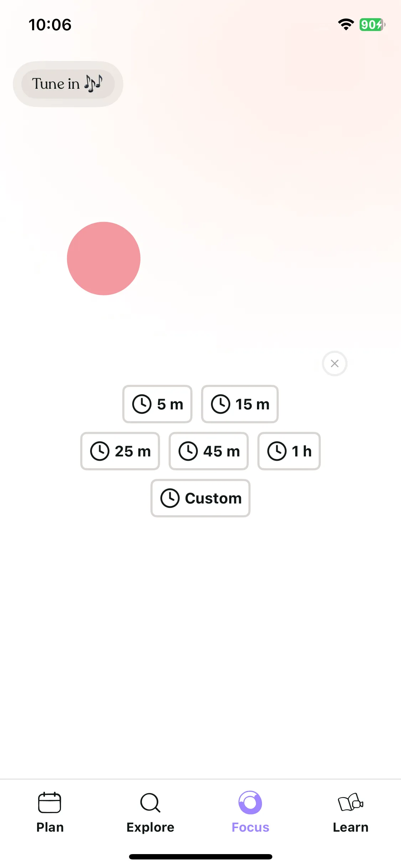Switch to the Learn tab label
This screenshot has height=868, width=401.
tap(350, 827)
